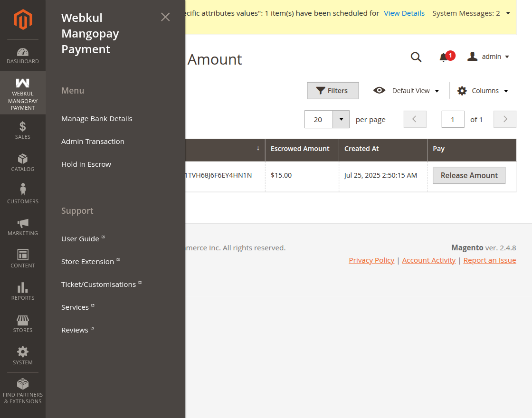Click the $15.00 escrowed amount cell
This screenshot has width=532, height=418.
(302, 175)
